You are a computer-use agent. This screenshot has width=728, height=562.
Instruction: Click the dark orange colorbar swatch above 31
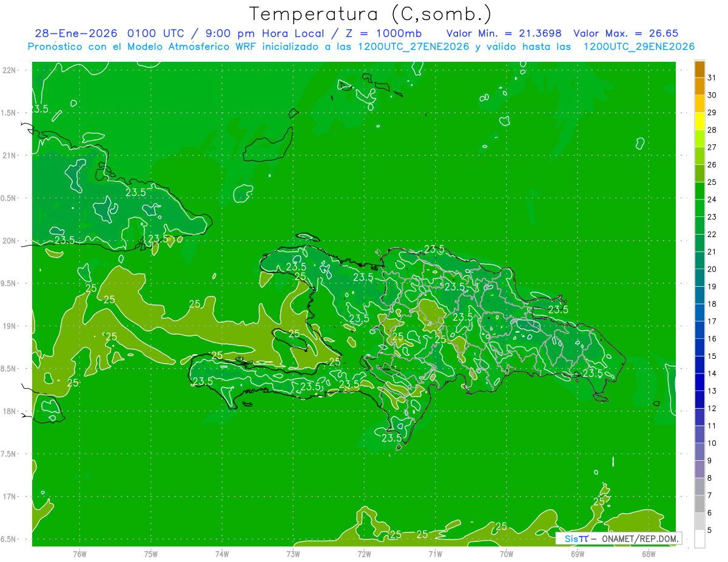coord(699,69)
